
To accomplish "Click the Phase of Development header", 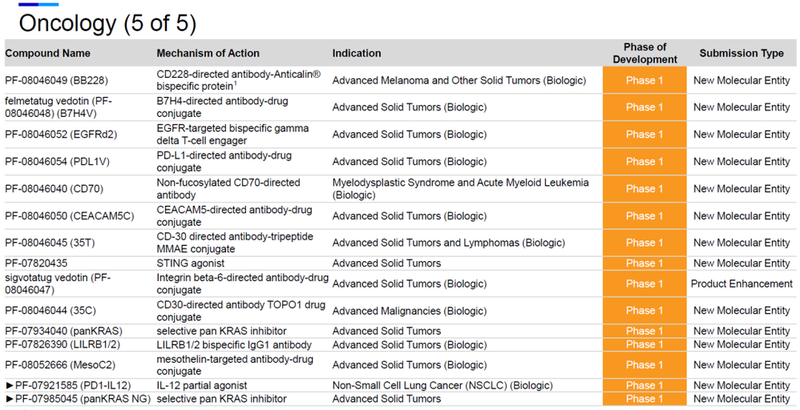I will coord(645,53).
